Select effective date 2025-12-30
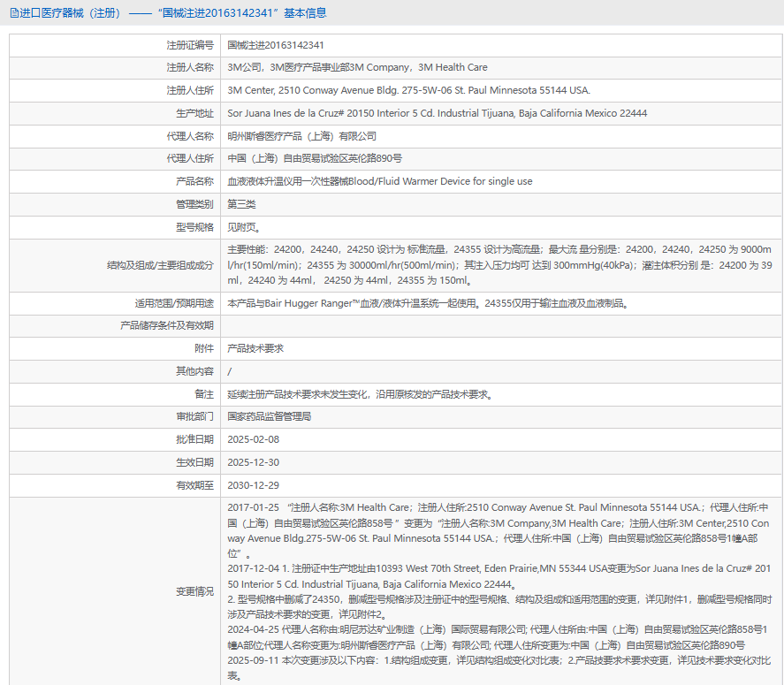 (x=254, y=462)
